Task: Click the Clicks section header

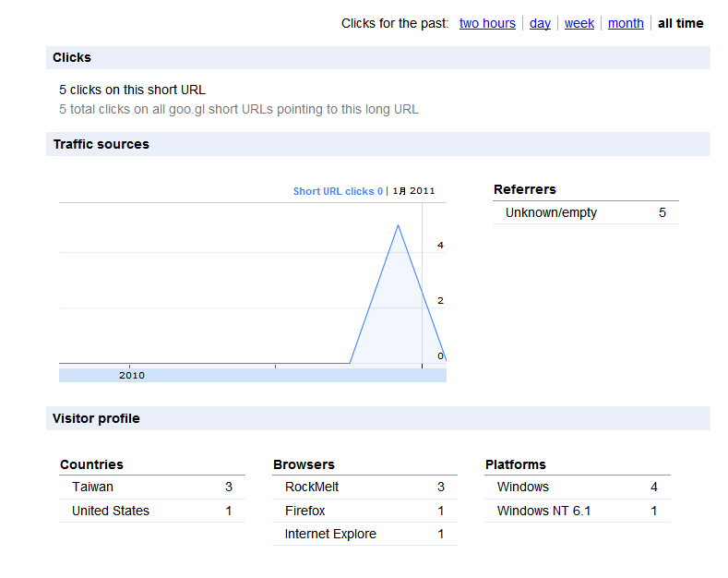Action: point(72,57)
